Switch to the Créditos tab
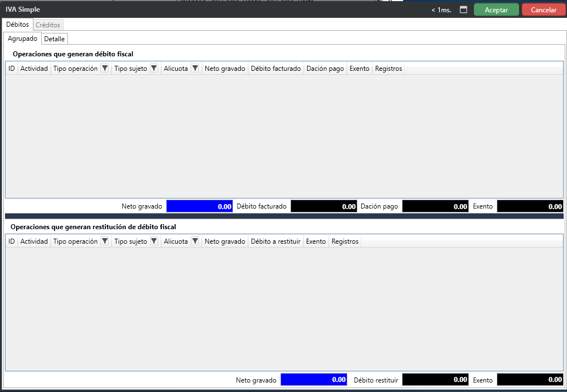 pyautogui.click(x=48, y=25)
